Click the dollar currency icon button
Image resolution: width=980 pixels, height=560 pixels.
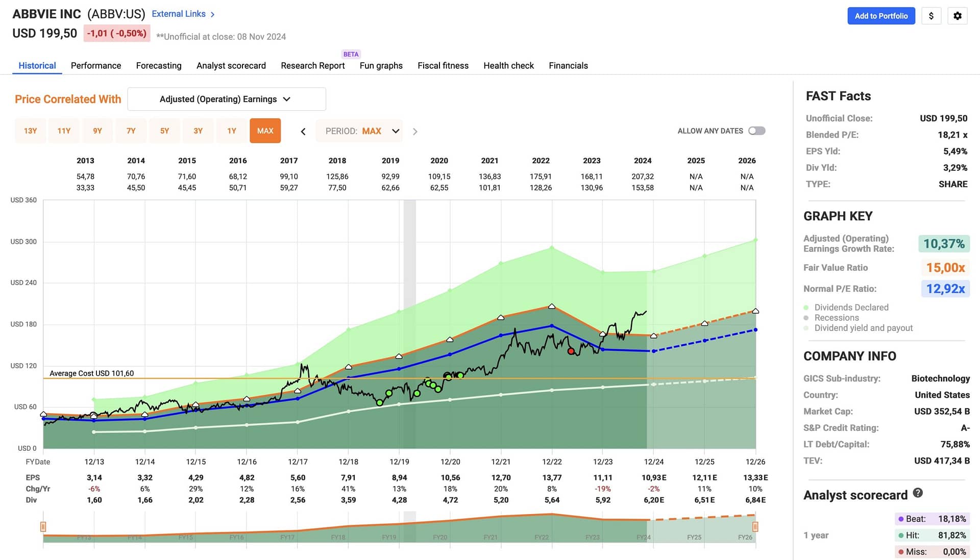click(x=931, y=16)
